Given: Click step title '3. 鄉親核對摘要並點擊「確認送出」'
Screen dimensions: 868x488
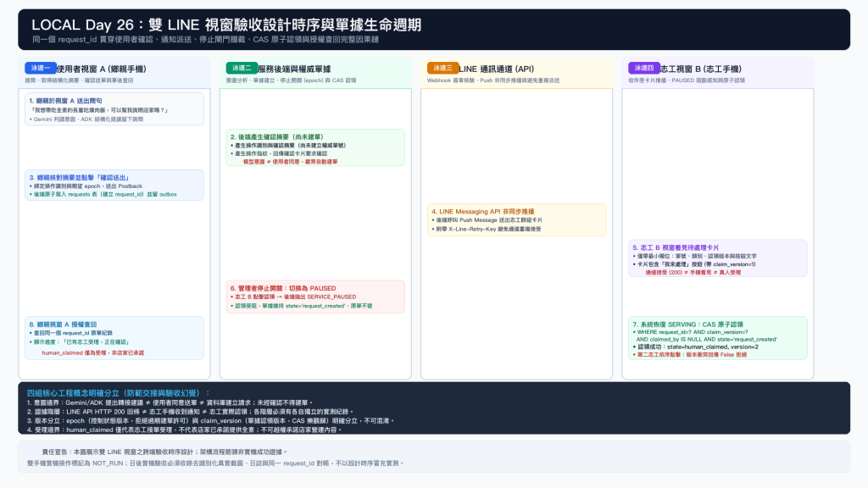Looking at the screenshot, I should (79, 178).
